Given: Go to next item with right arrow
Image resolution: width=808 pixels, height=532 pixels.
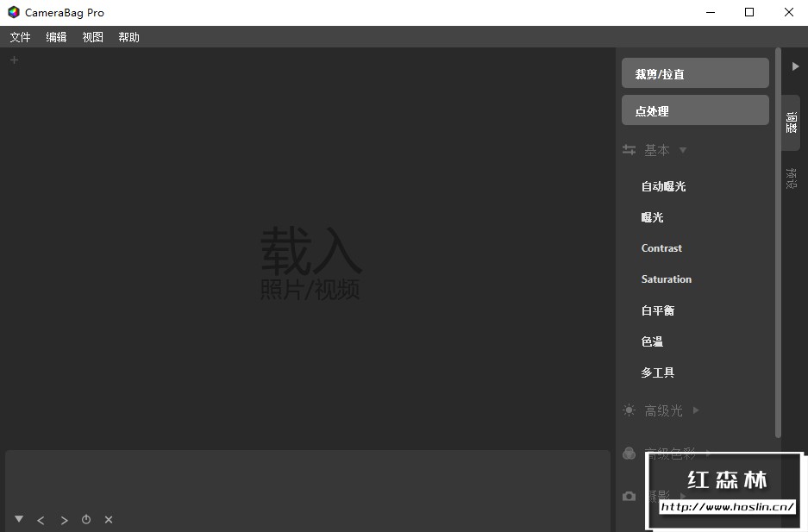Looking at the screenshot, I should click(64, 520).
